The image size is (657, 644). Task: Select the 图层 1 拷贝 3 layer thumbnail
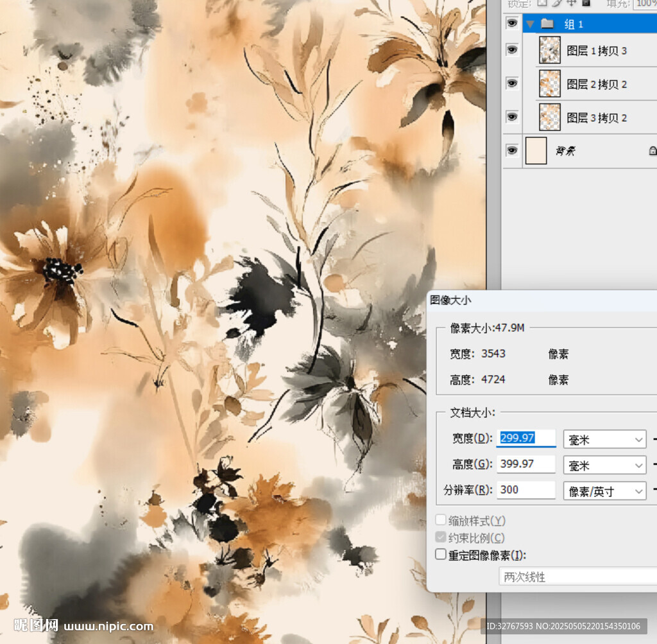point(549,50)
